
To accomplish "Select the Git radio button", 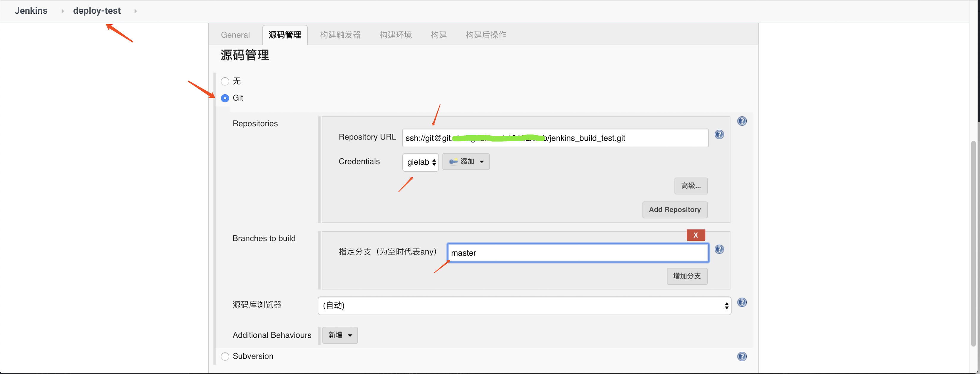I will [x=225, y=98].
